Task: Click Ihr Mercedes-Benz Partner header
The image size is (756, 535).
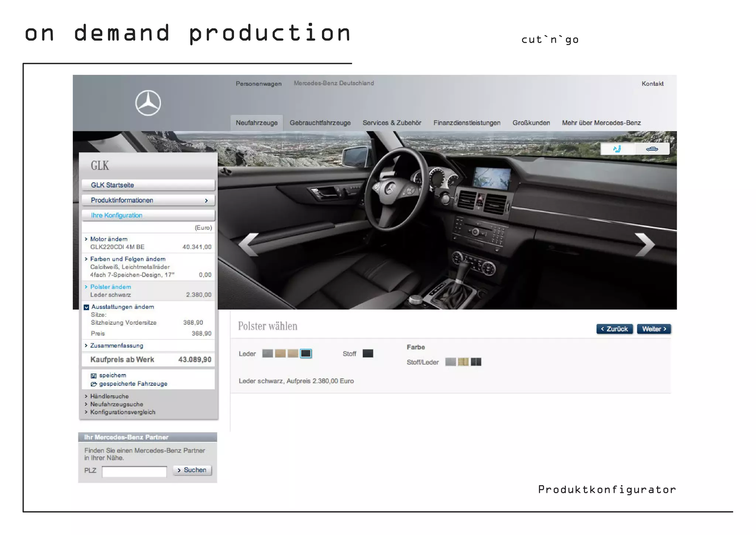Action: pos(148,437)
